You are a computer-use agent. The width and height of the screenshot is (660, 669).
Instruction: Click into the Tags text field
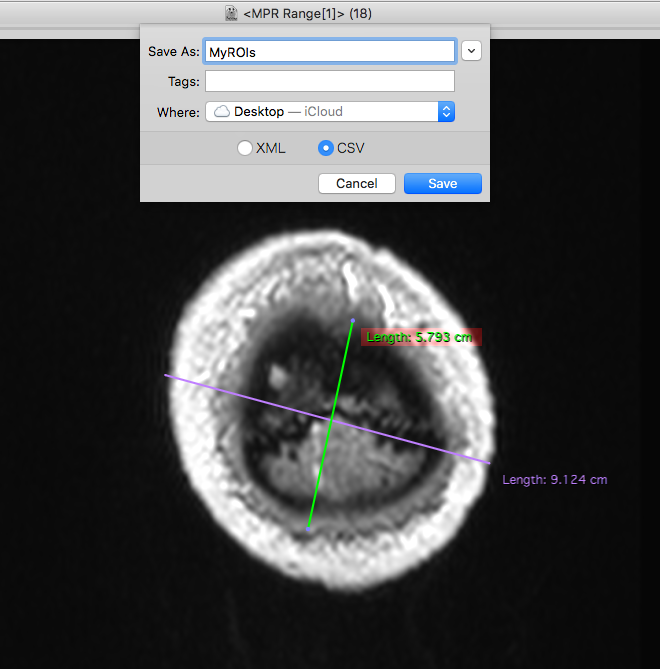point(330,82)
